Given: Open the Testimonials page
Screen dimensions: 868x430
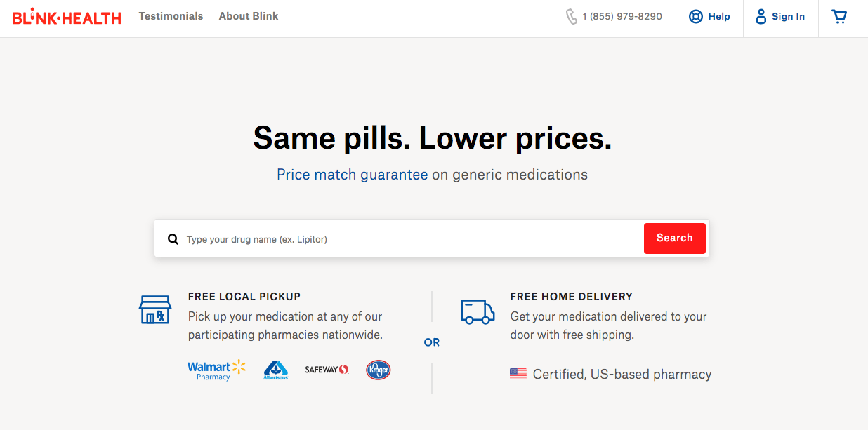Looking at the screenshot, I should tap(171, 16).
